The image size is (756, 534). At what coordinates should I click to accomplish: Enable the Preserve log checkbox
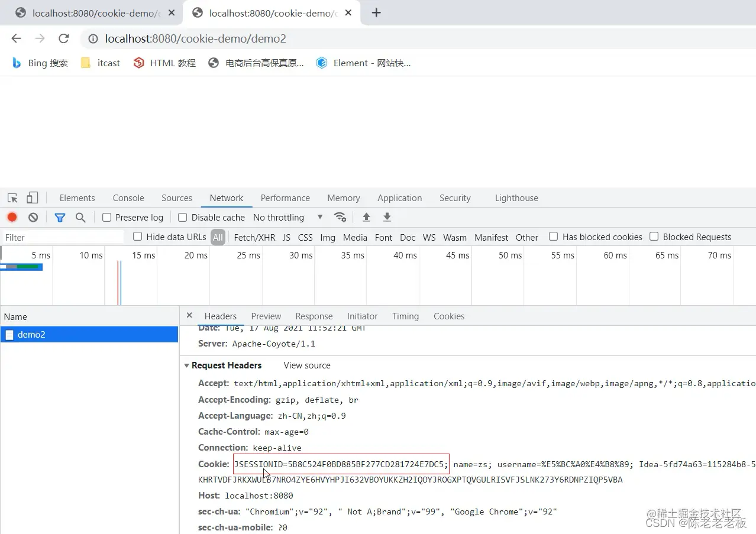pos(106,218)
